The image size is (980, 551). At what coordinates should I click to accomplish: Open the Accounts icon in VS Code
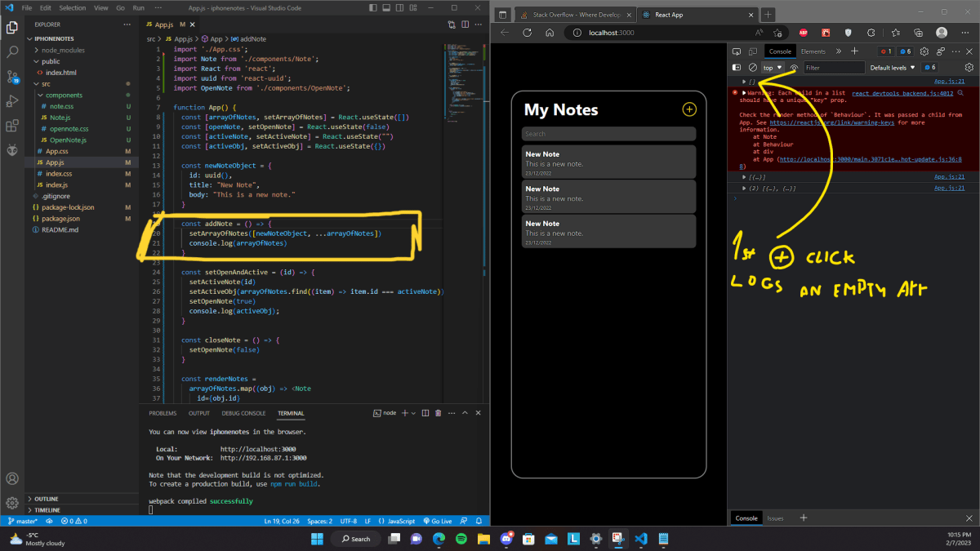[12, 478]
